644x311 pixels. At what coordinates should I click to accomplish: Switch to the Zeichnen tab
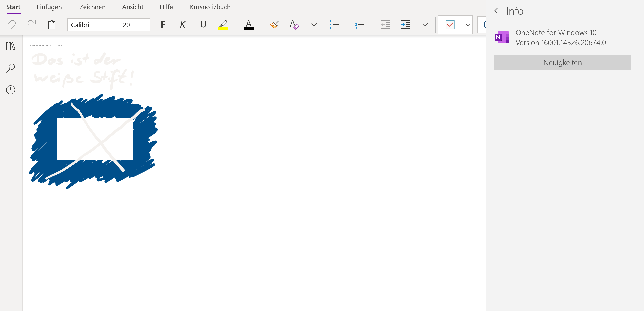(92, 7)
